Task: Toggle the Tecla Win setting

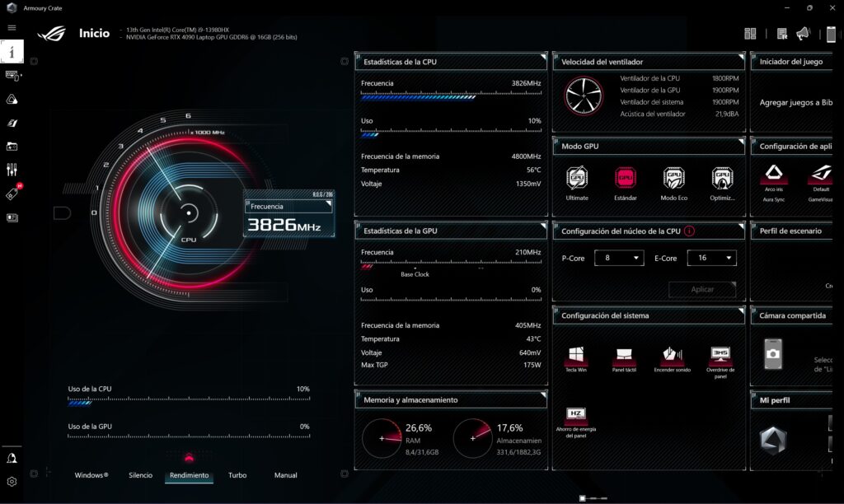Action: click(576, 355)
